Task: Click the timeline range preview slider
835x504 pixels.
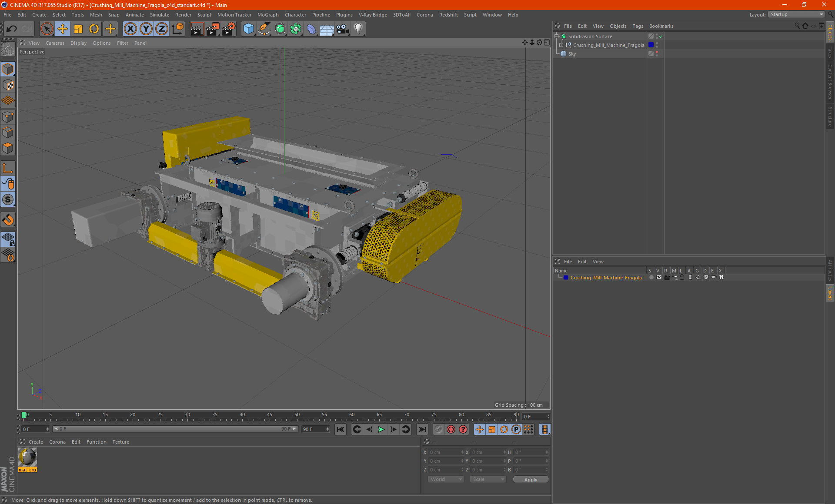Action: tap(175, 429)
